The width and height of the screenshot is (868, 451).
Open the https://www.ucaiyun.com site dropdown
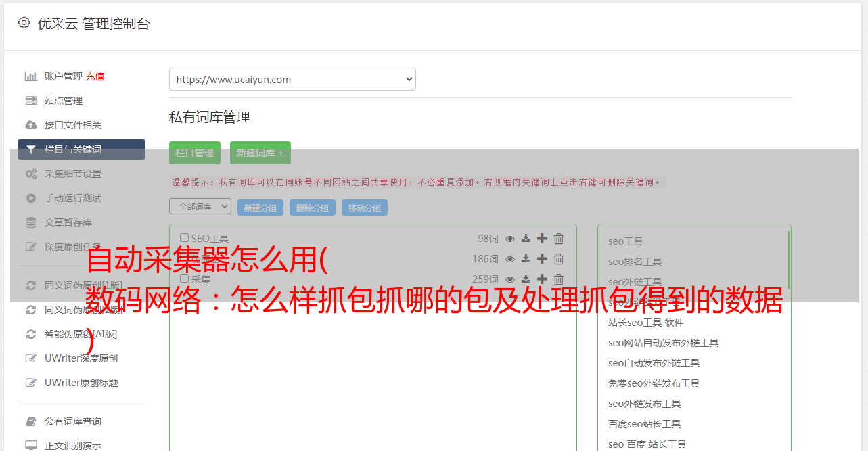point(292,79)
